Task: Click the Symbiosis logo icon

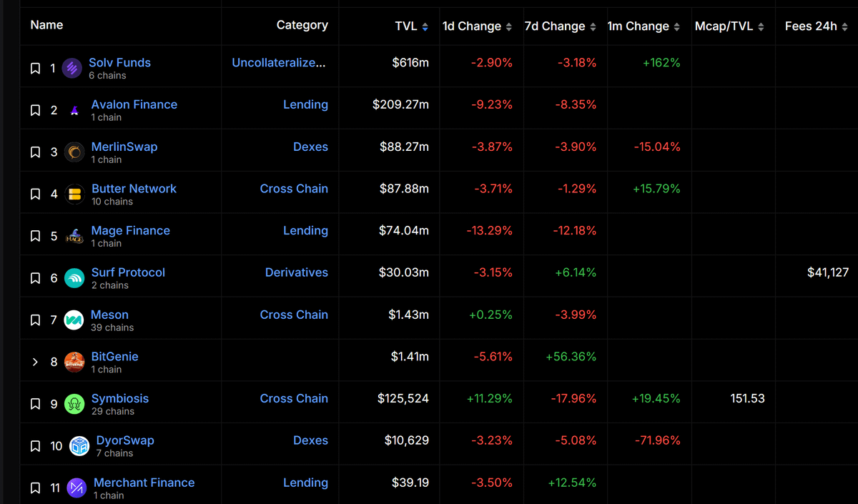Action: point(74,404)
